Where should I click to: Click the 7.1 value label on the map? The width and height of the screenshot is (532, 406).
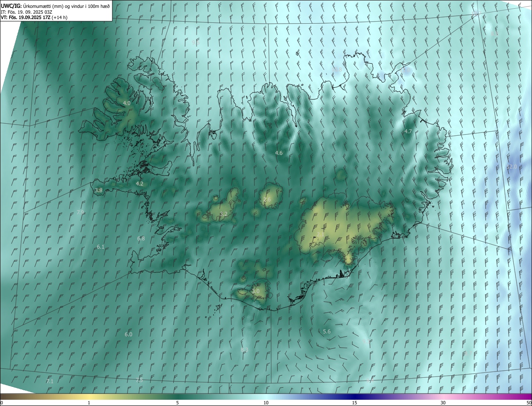click(x=50, y=381)
